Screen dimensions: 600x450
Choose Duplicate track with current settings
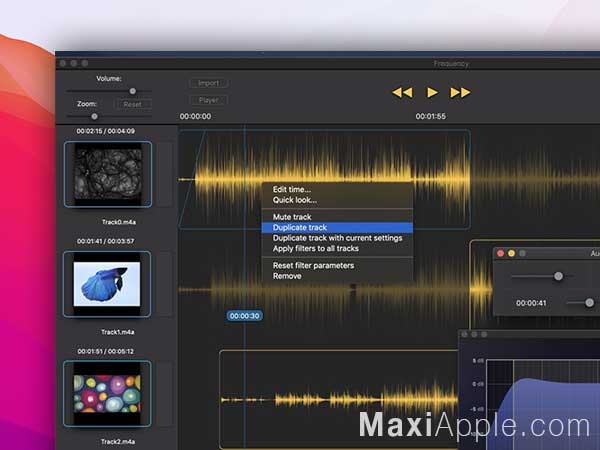pyautogui.click(x=337, y=238)
